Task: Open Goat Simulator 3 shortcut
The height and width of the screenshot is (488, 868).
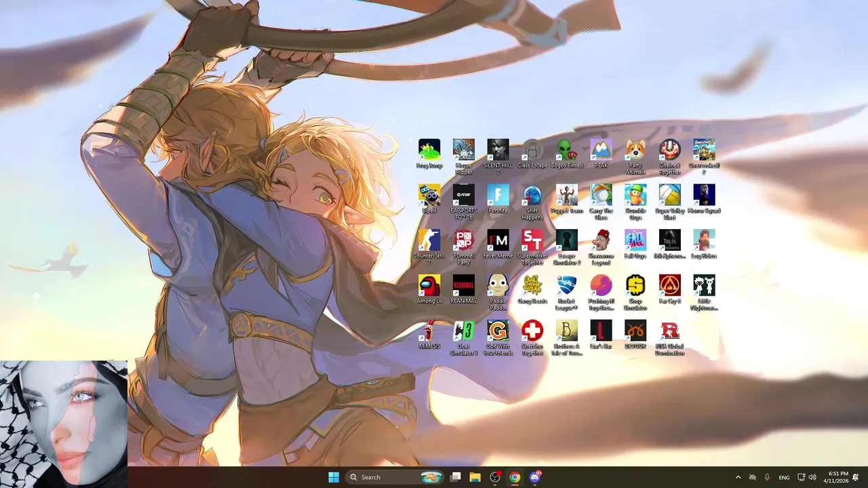Action: tap(464, 338)
